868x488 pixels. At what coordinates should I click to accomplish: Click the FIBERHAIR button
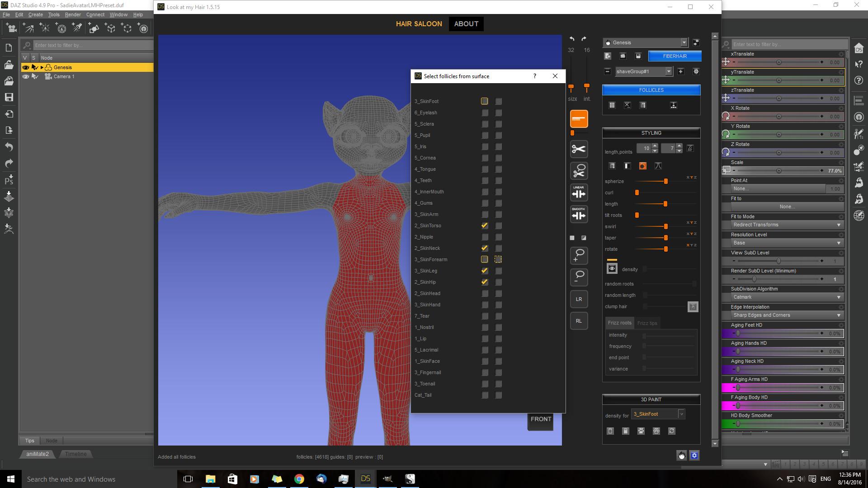(x=675, y=56)
